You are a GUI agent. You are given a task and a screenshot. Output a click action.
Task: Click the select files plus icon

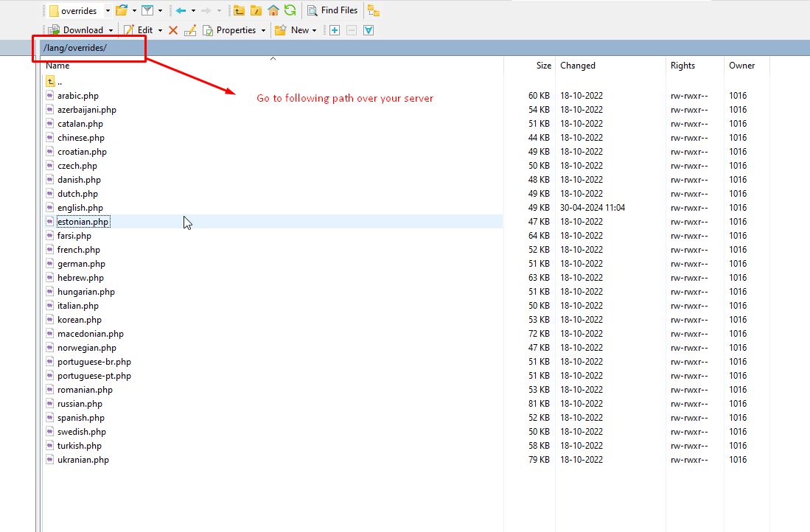(x=335, y=30)
